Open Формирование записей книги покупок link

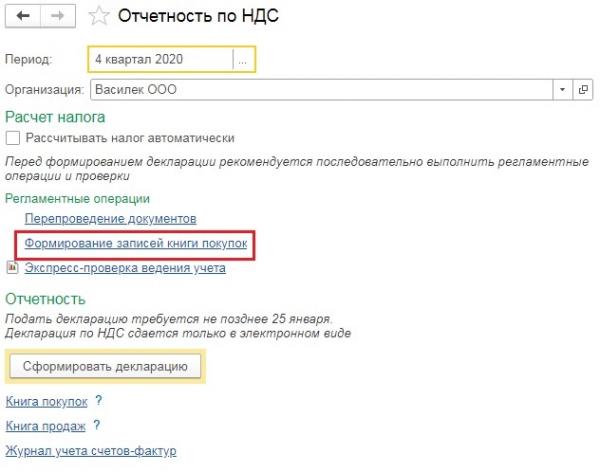click(136, 243)
